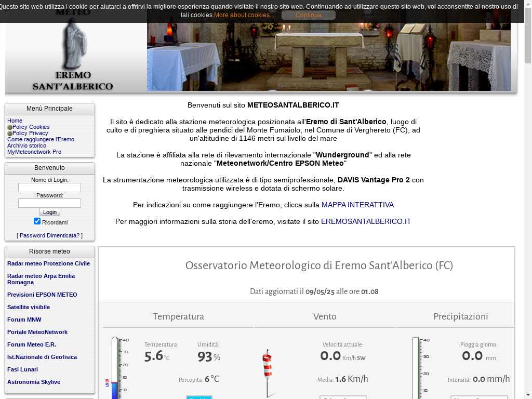
Task: Click the red-white windsock icon
Action: pyautogui.click(x=268, y=373)
